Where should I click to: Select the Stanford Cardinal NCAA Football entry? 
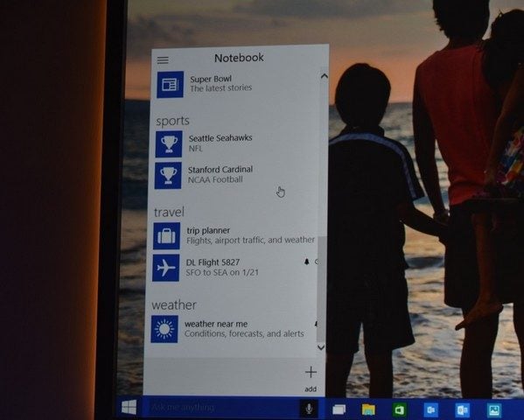click(234, 176)
